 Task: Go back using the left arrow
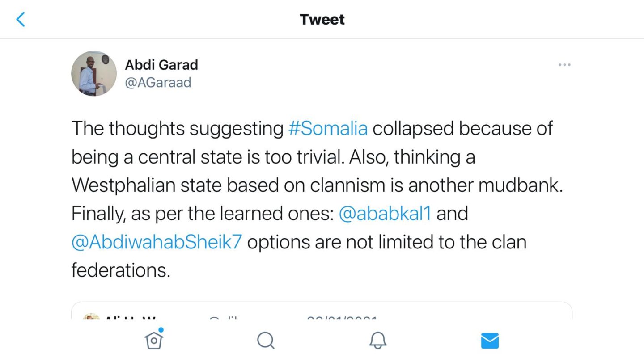(x=21, y=20)
